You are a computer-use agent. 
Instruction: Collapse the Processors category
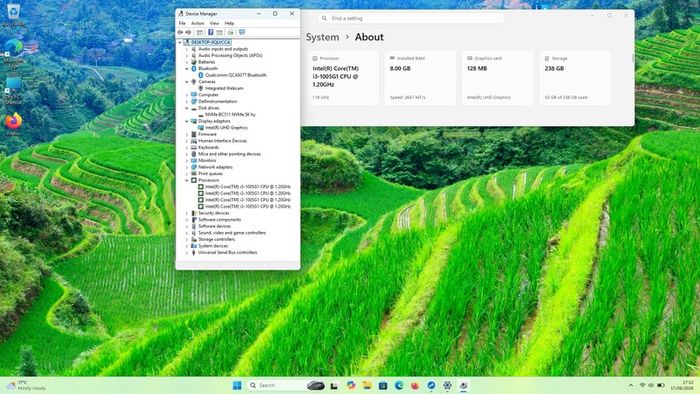pyautogui.click(x=187, y=180)
